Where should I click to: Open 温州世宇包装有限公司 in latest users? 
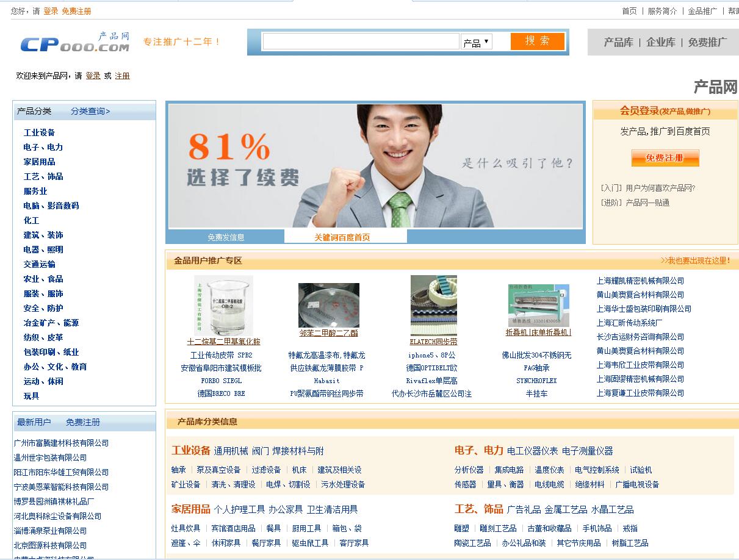[50, 458]
